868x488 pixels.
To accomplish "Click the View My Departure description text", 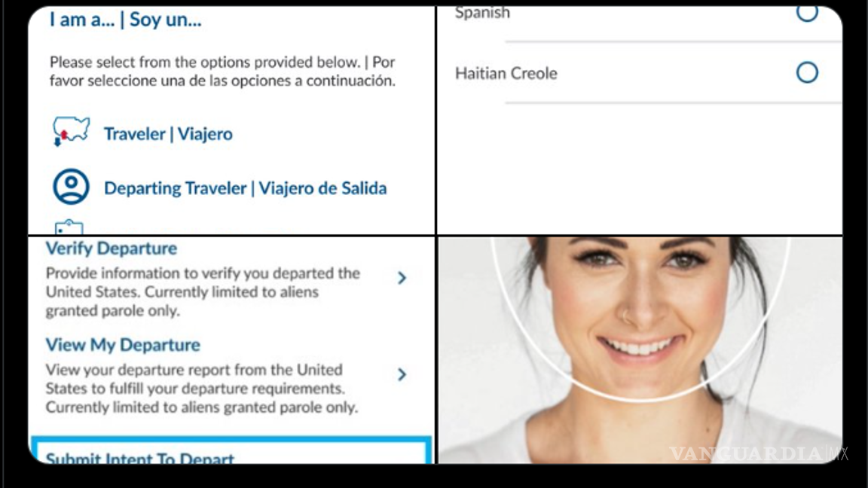I will tap(201, 389).
